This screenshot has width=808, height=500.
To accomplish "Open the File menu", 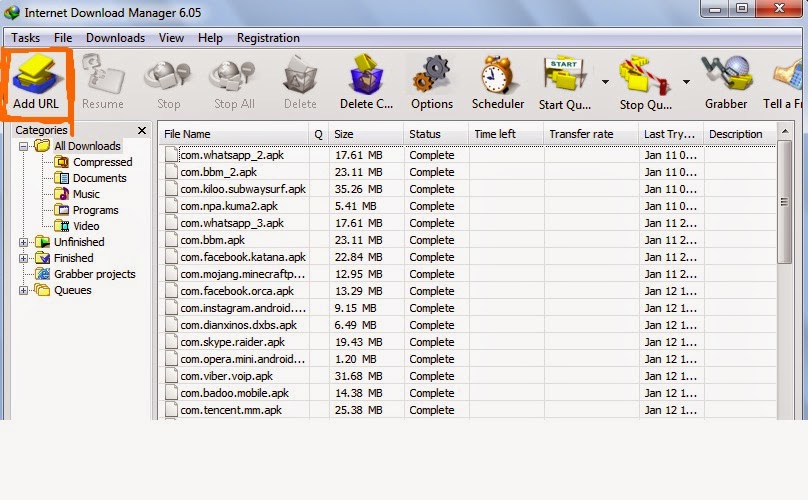I will click(63, 38).
